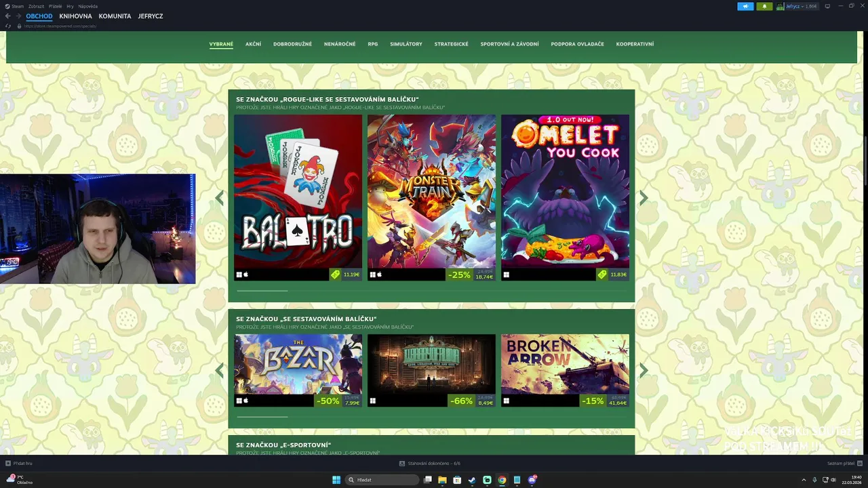Select the DOBRODRUŽNÉ category tab

[292, 44]
